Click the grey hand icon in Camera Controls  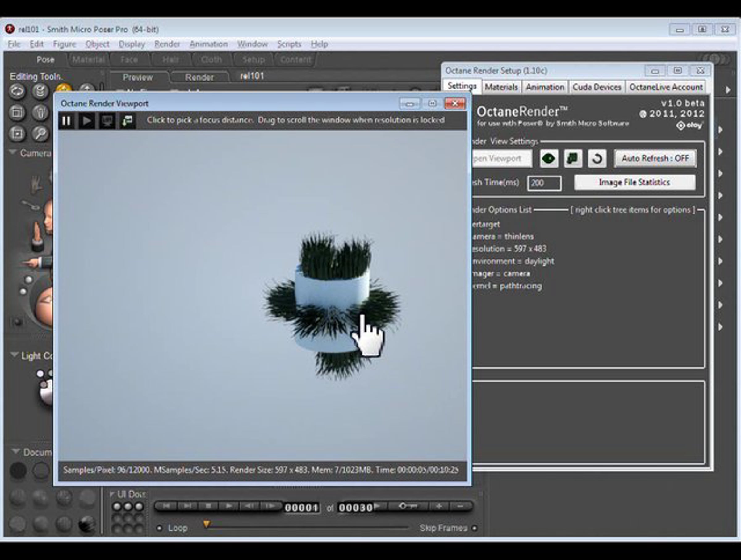(x=36, y=185)
